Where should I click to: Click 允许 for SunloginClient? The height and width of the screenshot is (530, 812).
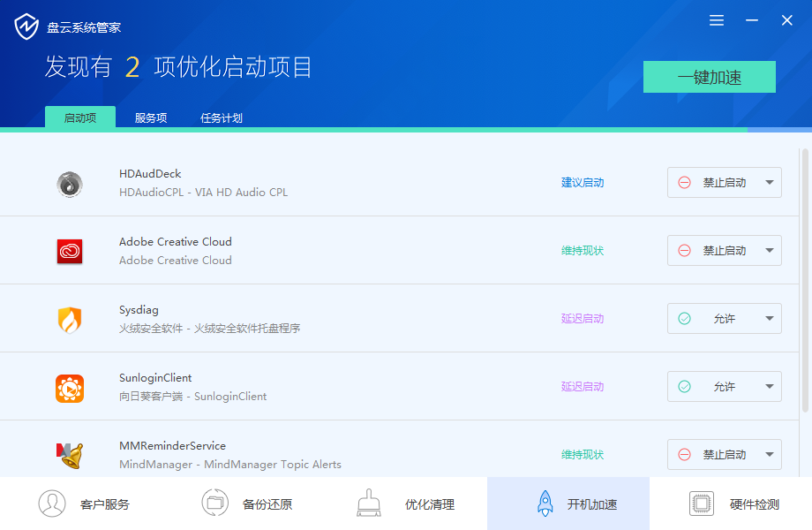click(x=724, y=386)
